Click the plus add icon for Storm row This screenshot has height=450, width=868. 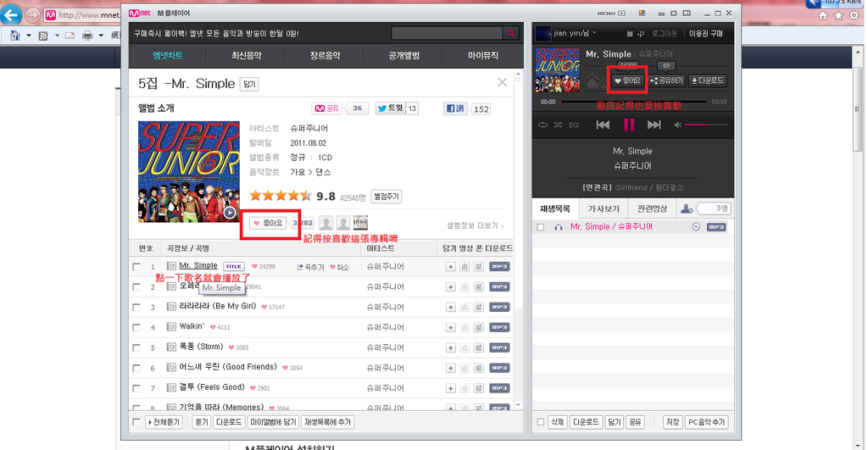(451, 347)
